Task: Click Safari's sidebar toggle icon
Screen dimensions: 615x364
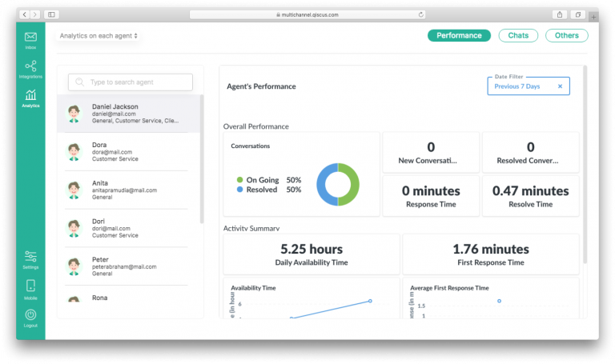Action: pos(52,14)
